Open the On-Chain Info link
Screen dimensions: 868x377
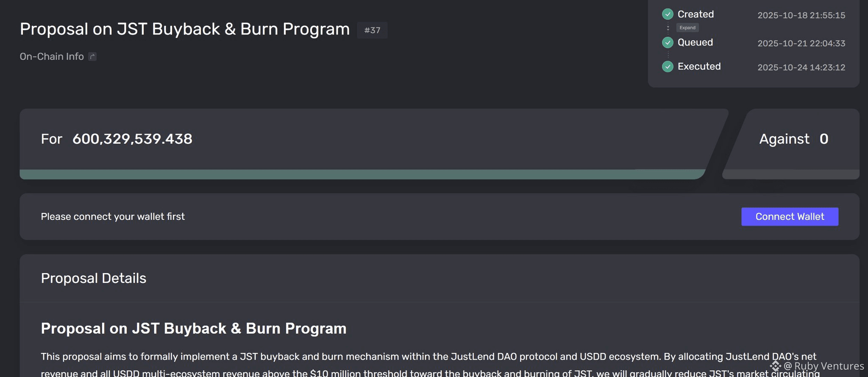[52, 56]
